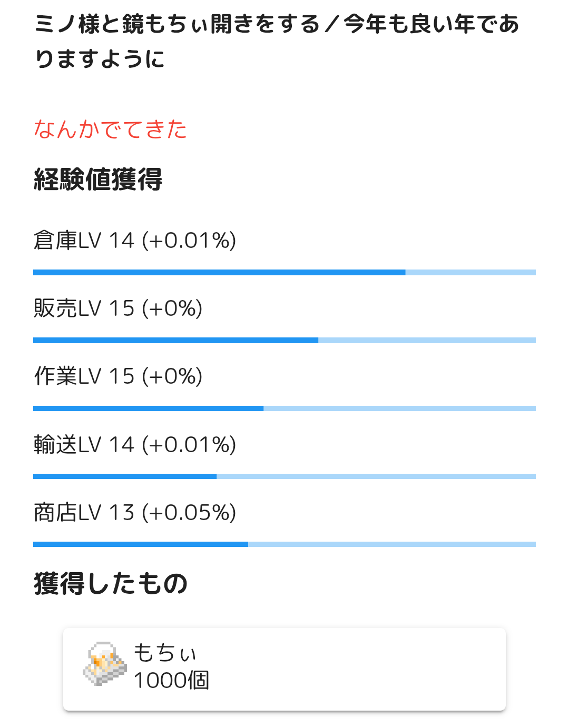Viewport: 569px width, 728px height.
Task: Tap the 倉庫LV 14 experience label
Action: tap(135, 241)
